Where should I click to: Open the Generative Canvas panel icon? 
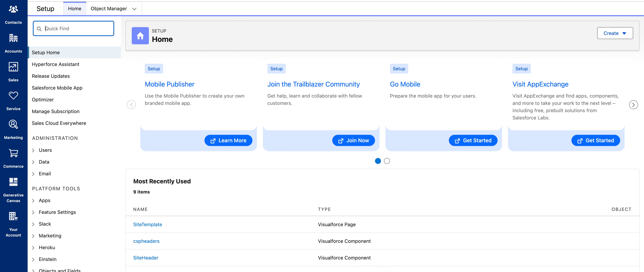13,182
